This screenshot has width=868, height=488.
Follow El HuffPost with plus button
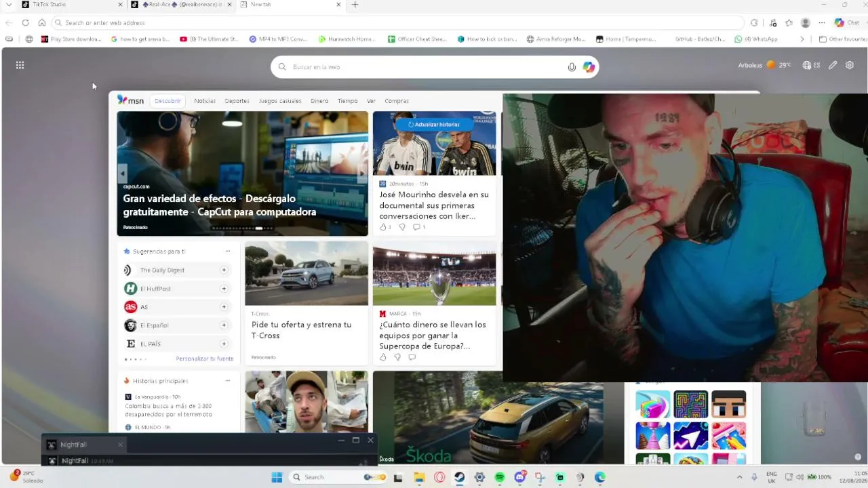(224, 289)
